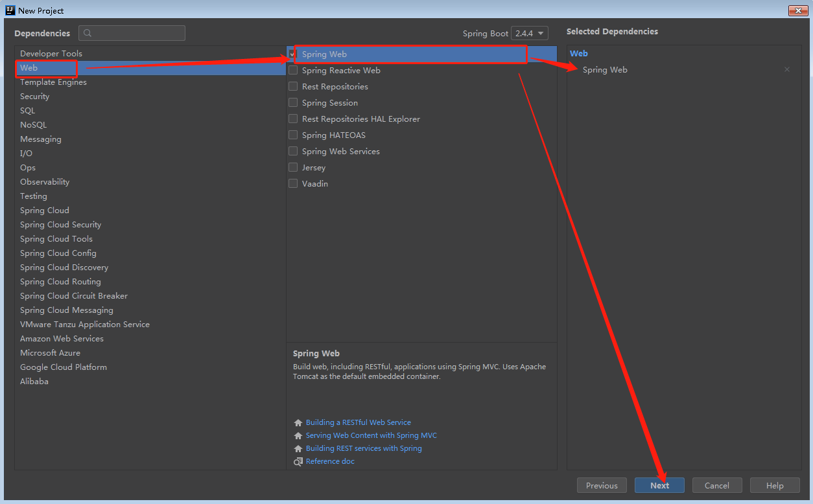Open Serving Web Content with Spring MVC guide
Viewport: 813px width, 504px height.
[371, 435]
